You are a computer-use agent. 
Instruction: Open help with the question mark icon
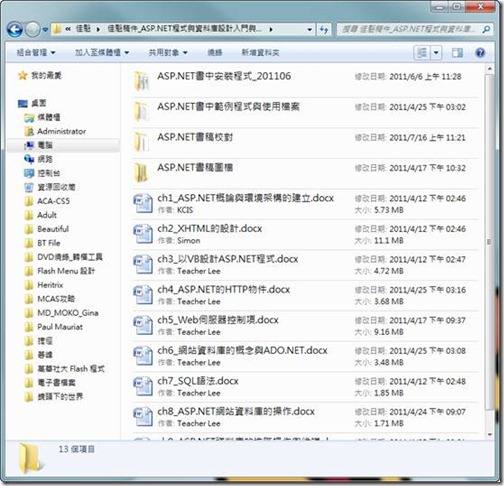coord(480,53)
